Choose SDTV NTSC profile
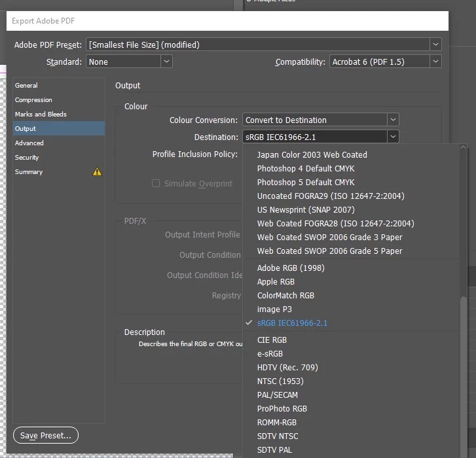The image size is (476, 458). coord(351,436)
